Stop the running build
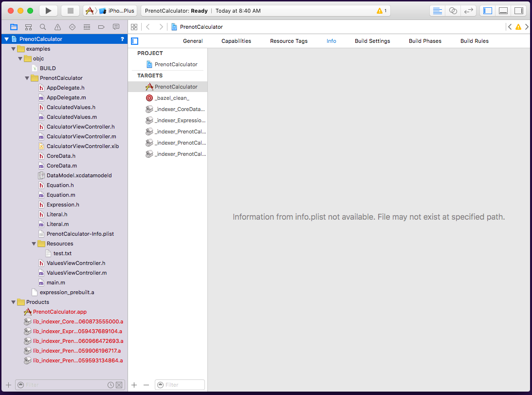 point(70,11)
